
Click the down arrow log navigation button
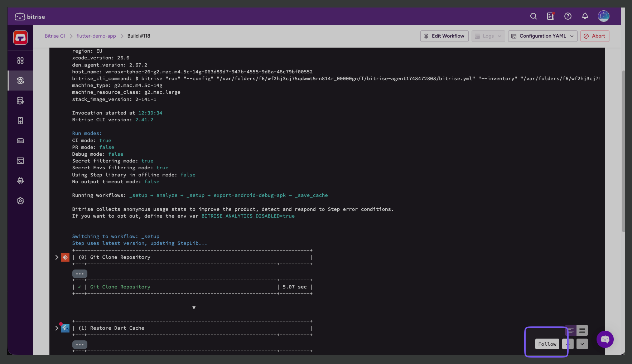pos(582,344)
